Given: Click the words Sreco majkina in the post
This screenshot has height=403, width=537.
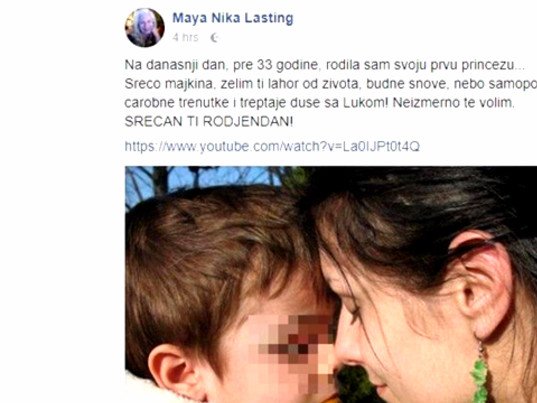Looking at the screenshot, I should pyautogui.click(x=168, y=84).
